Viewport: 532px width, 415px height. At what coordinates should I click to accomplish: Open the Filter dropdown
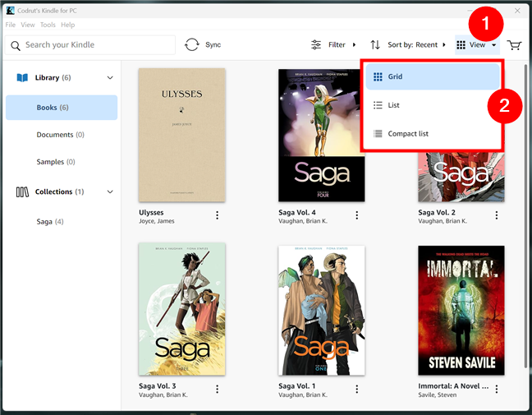(x=333, y=44)
